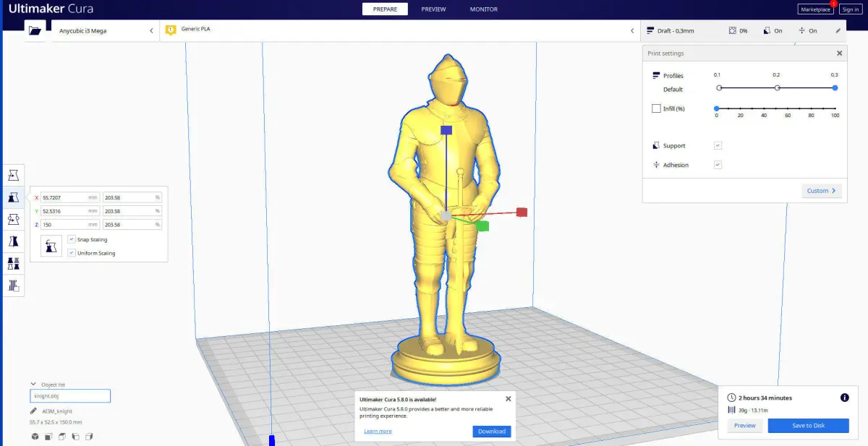Collapse the Object list

(x=33, y=385)
